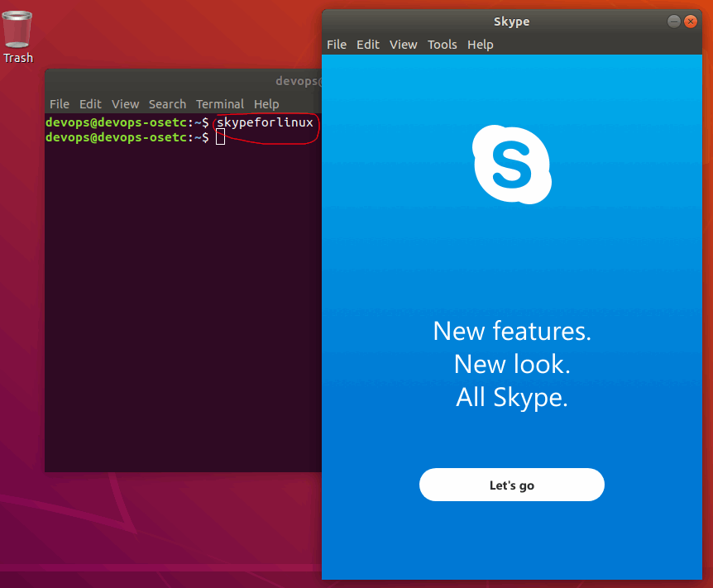Click the "New features." headline text in Skype

tap(512, 331)
